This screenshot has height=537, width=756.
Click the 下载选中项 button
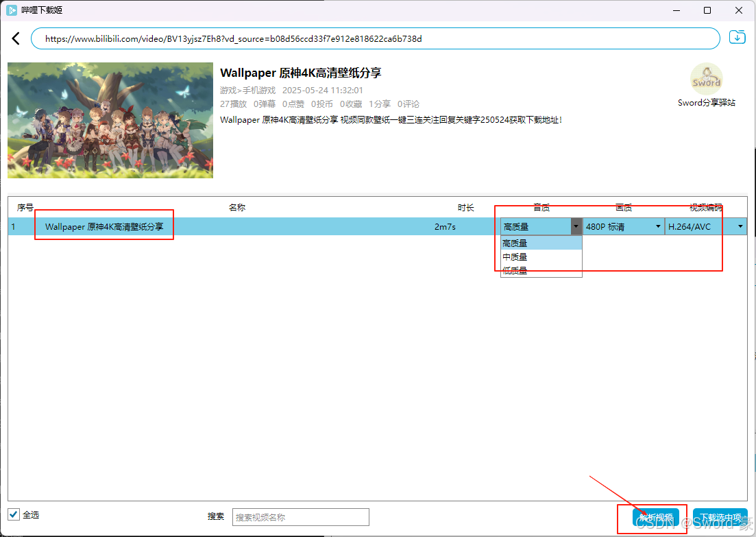pos(720,517)
